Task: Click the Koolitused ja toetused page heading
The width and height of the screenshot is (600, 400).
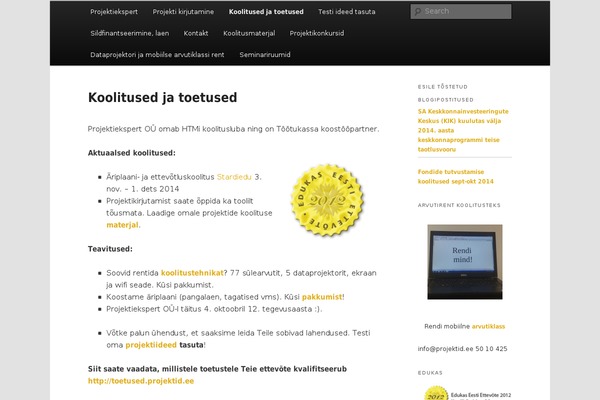Action: pyautogui.click(x=162, y=97)
